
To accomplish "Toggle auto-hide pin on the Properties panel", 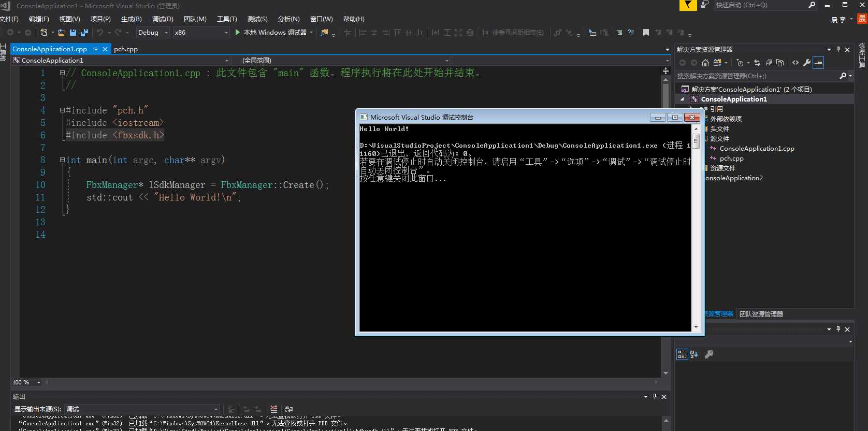I will 838,329.
